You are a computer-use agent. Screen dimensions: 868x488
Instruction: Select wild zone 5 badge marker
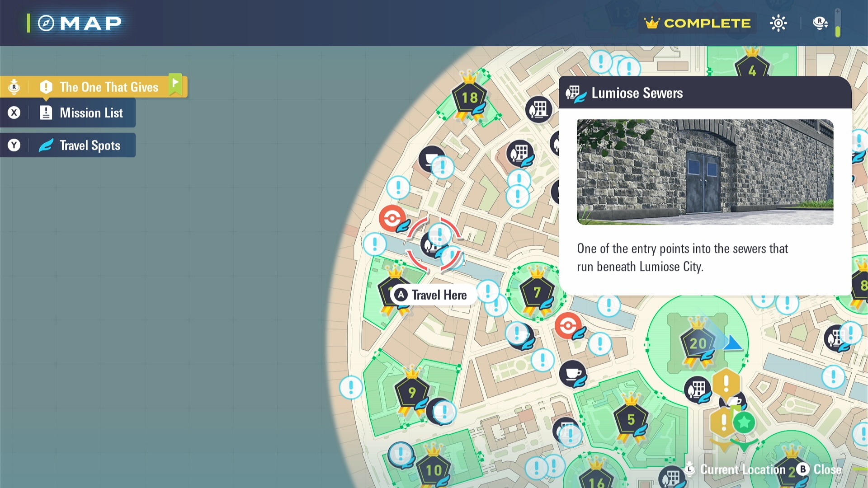[x=631, y=420]
